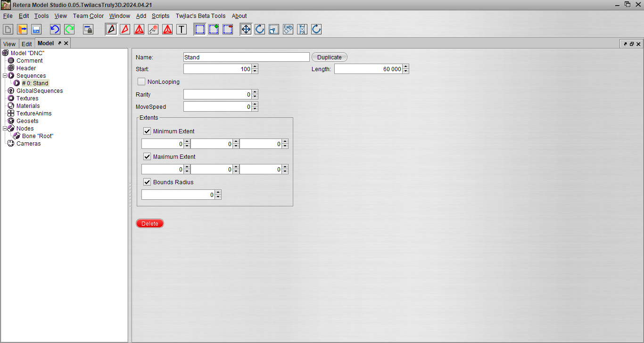The image size is (644, 343).
Task: Collapse the Nodes tree node
Action: pos(5,128)
